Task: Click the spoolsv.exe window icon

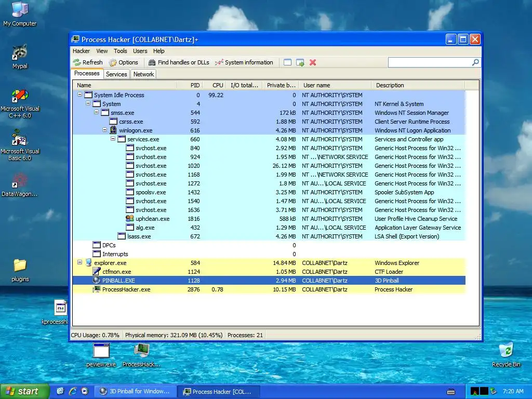Action: pyautogui.click(x=129, y=192)
